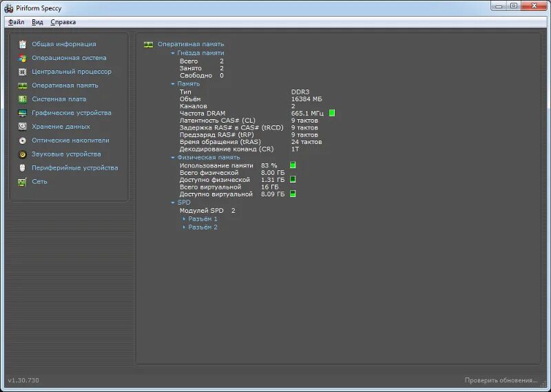Click the version v1.30.730 text

23,380
